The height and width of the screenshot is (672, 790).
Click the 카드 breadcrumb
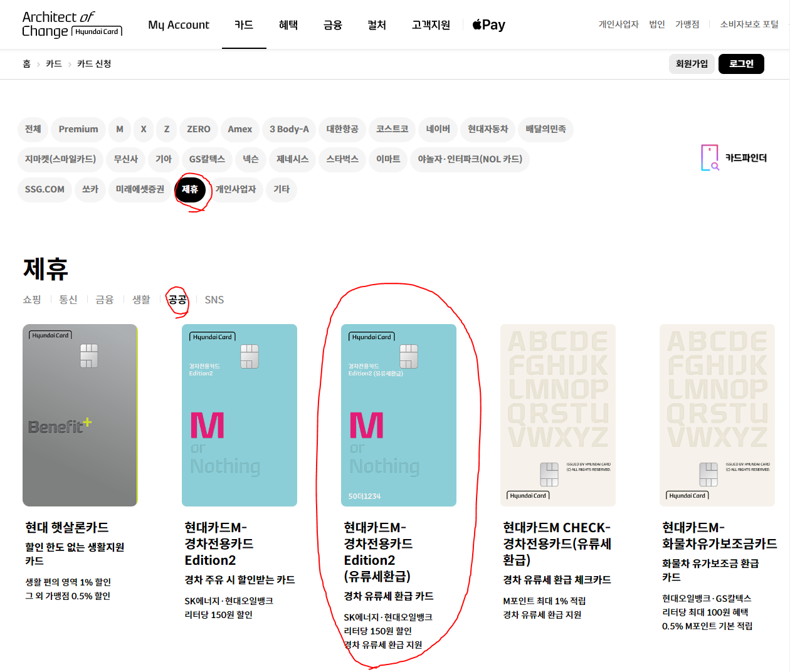pyautogui.click(x=54, y=64)
